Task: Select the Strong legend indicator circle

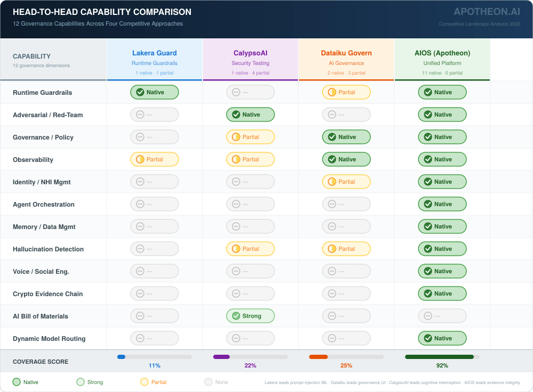Action: click(80, 382)
